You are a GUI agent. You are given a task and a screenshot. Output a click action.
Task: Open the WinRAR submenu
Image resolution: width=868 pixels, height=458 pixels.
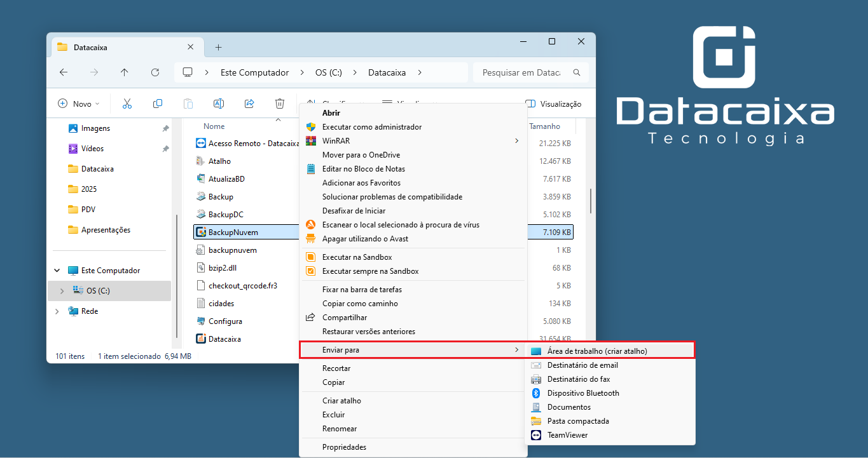[413, 141]
